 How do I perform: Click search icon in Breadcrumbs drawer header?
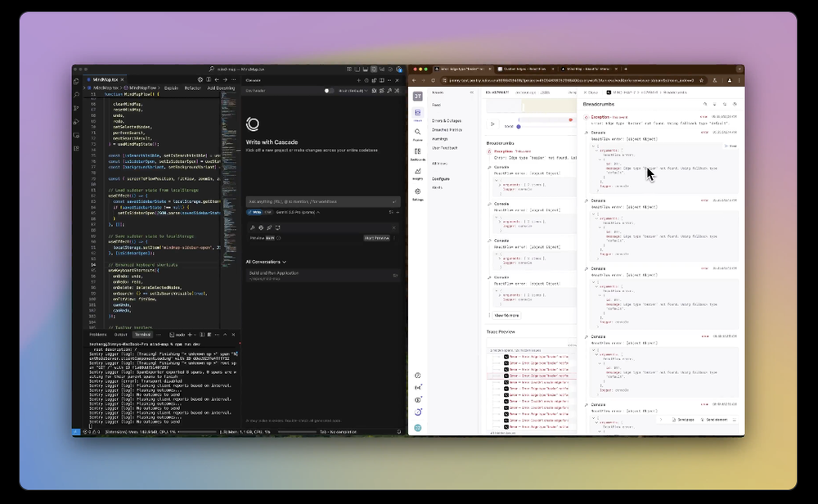[705, 105]
